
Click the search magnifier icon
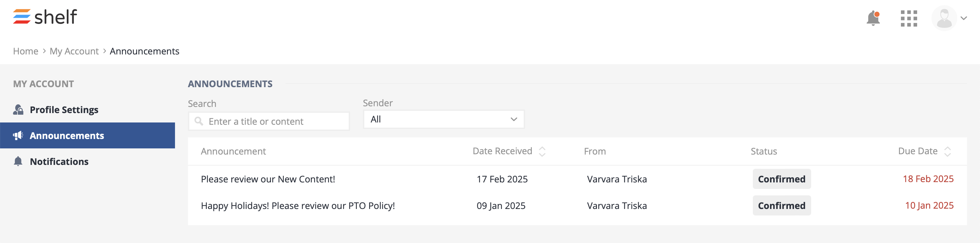[199, 121]
